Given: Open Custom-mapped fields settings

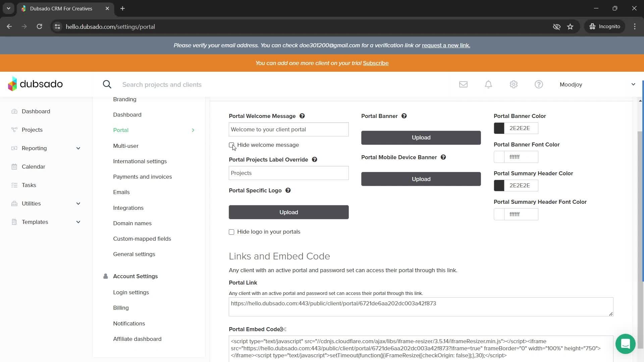Looking at the screenshot, I should [142, 239].
